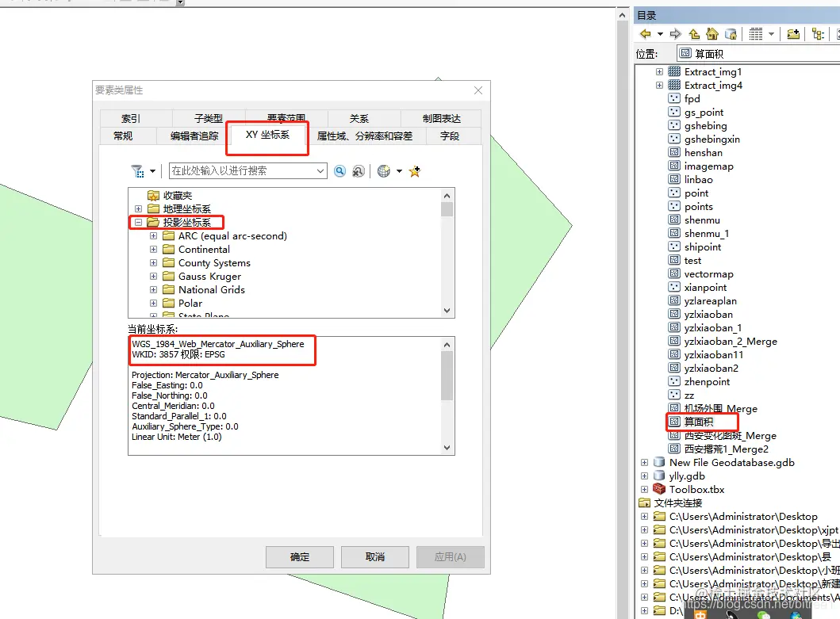The image size is (840, 619).
Task: Click the 取消 button
Action: tap(375, 557)
